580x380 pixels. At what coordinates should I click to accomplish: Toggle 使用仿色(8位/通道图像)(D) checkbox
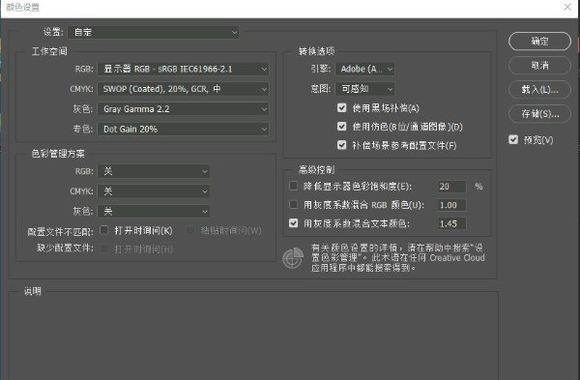342,127
